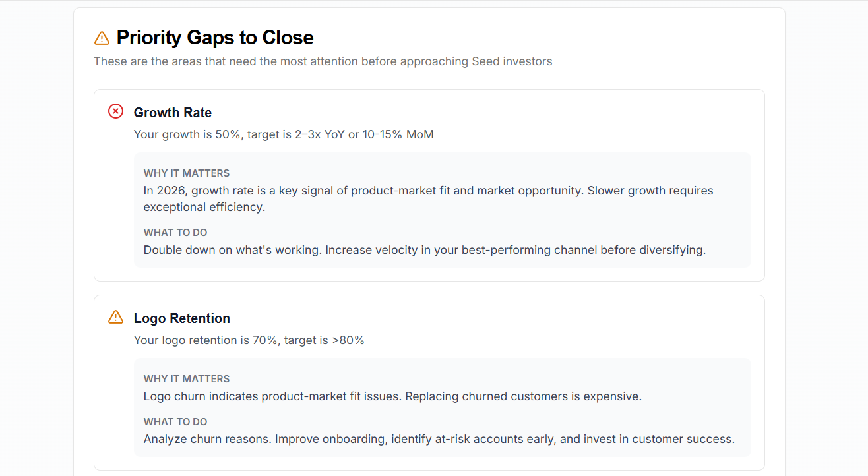This screenshot has width=868, height=476.
Task: Click the 'In 2026, growth rate is a key signal' paragraph
Action: 429,198
